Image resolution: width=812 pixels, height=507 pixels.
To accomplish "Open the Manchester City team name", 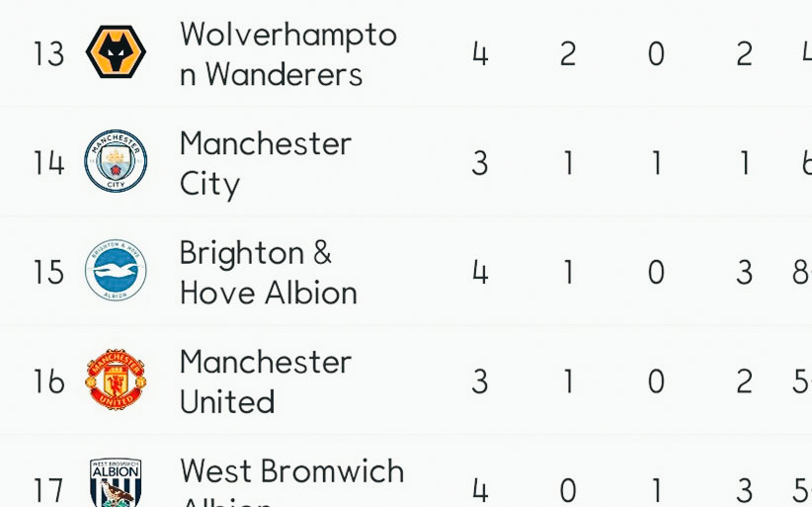I will [x=265, y=164].
